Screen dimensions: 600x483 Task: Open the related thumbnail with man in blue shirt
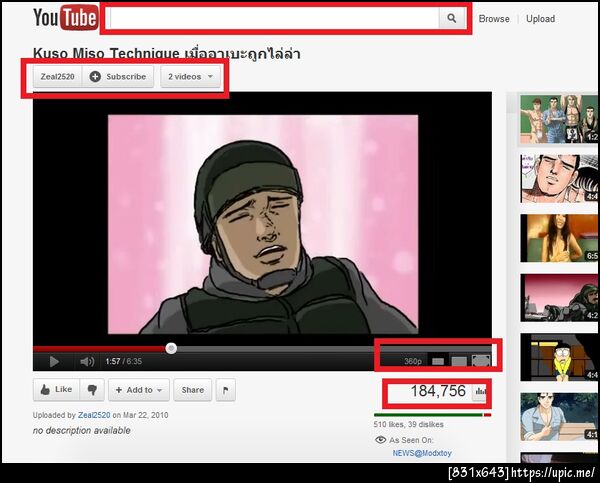click(x=559, y=417)
